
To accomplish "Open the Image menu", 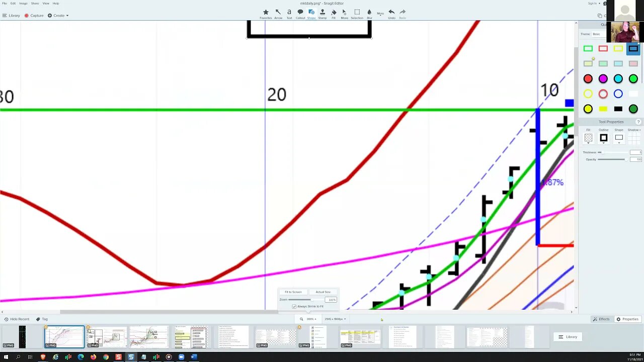I will (x=23, y=4).
